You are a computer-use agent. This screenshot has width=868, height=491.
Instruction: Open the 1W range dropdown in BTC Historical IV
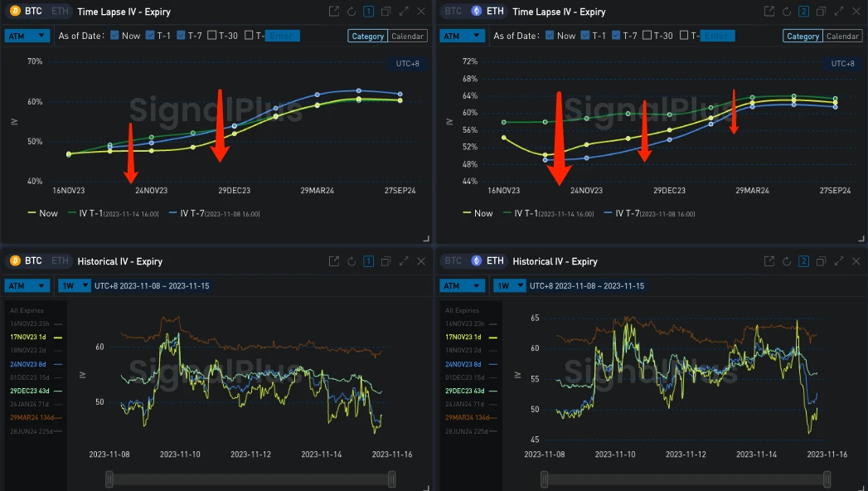point(71,285)
